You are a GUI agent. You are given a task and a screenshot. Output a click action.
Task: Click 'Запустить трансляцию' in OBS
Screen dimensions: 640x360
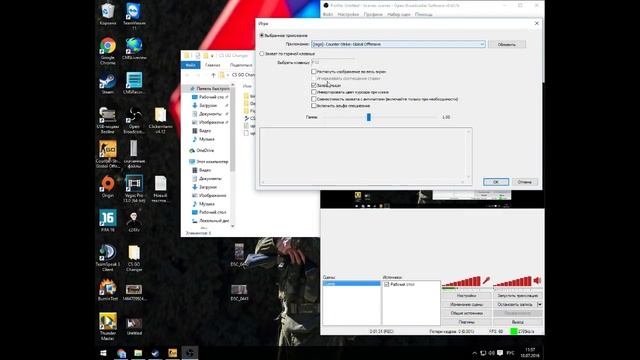pyautogui.click(x=518, y=296)
